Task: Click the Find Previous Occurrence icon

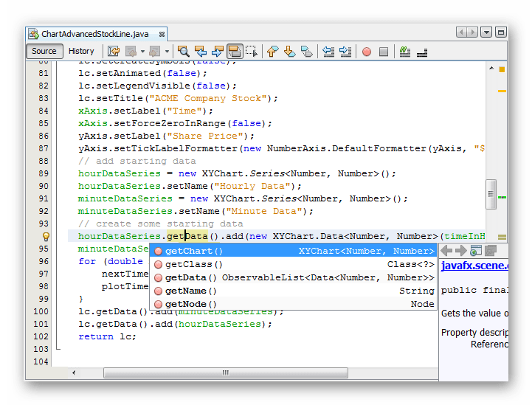Action: (x=201, y=52)
